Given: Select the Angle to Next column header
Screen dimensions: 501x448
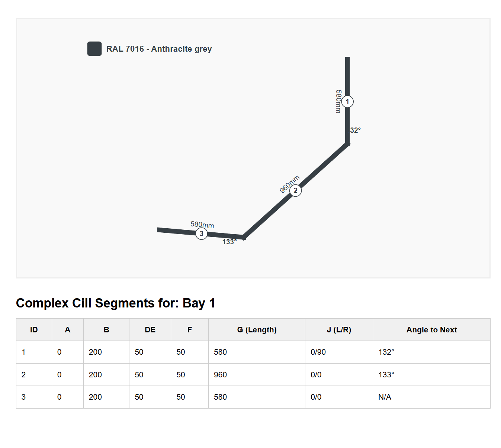Looking at the screenshot, I should [431, 330].
